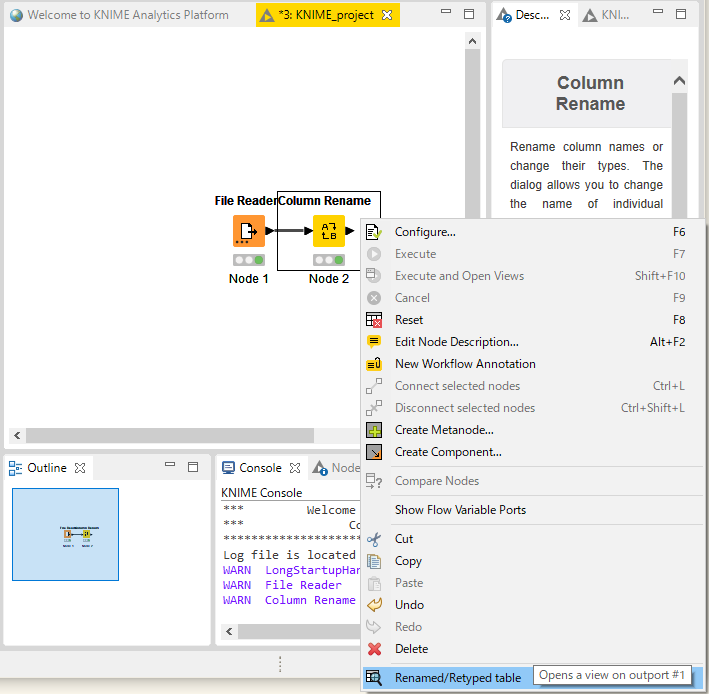This screenshot has width=709, height=694.
Task: Minimize the Description panel
Action: point(658,12)
